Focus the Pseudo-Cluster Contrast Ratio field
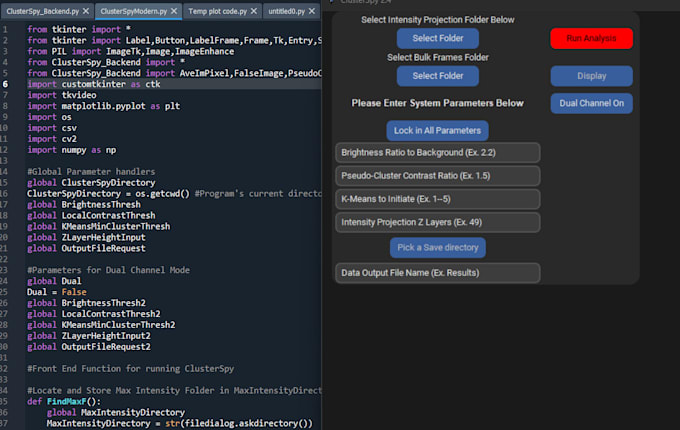The width and height of the screenshot is (680, 430). [438, 176]
